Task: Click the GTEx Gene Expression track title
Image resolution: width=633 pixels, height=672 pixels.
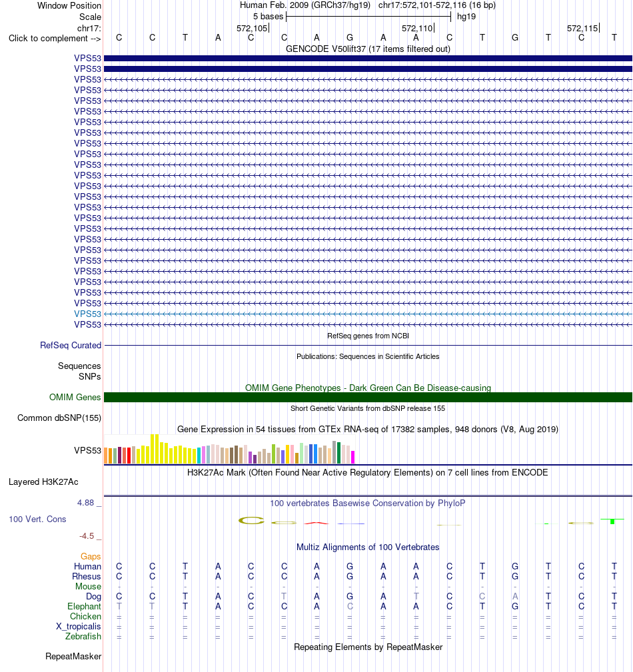Action: 368,429
